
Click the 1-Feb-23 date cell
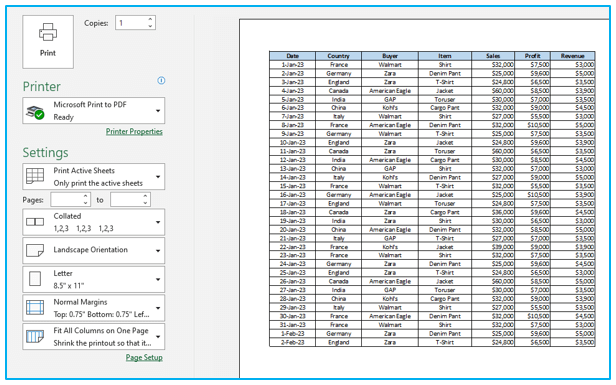[x=293, y=334]
